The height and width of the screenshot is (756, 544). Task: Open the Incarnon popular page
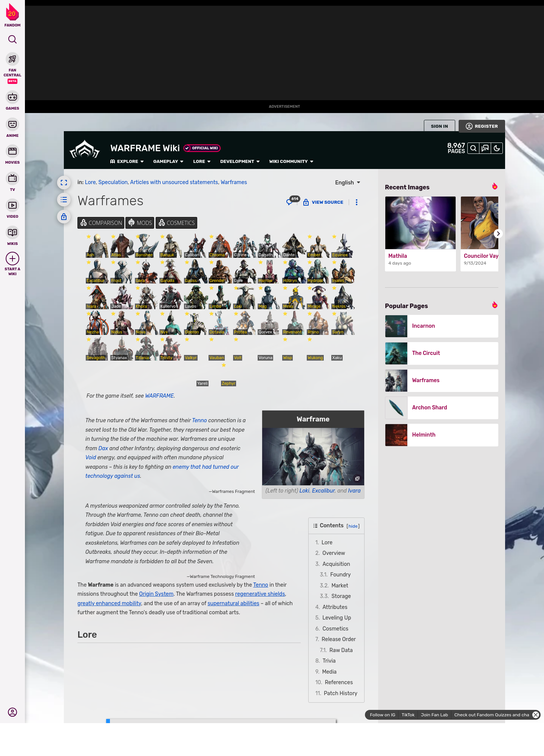442,326
